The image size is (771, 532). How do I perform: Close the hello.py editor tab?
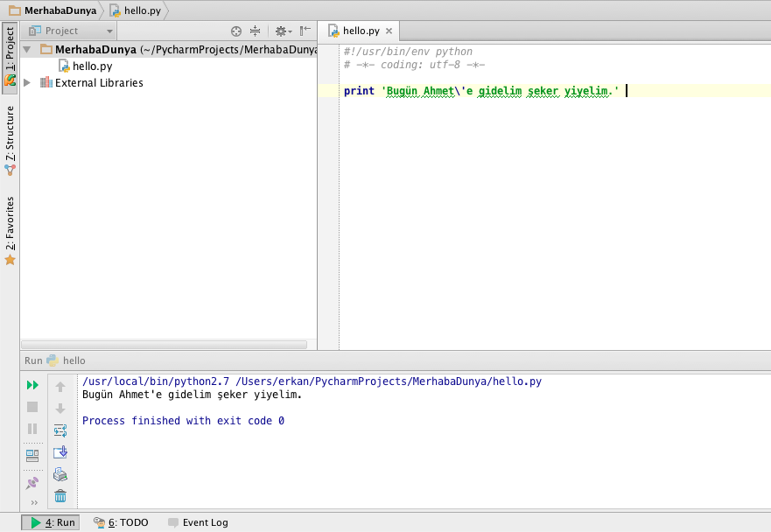pyautogui.click(x=389, y=31)
